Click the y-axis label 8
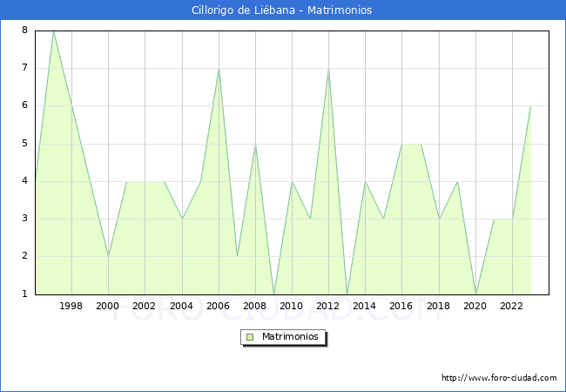 coord(24,30)
